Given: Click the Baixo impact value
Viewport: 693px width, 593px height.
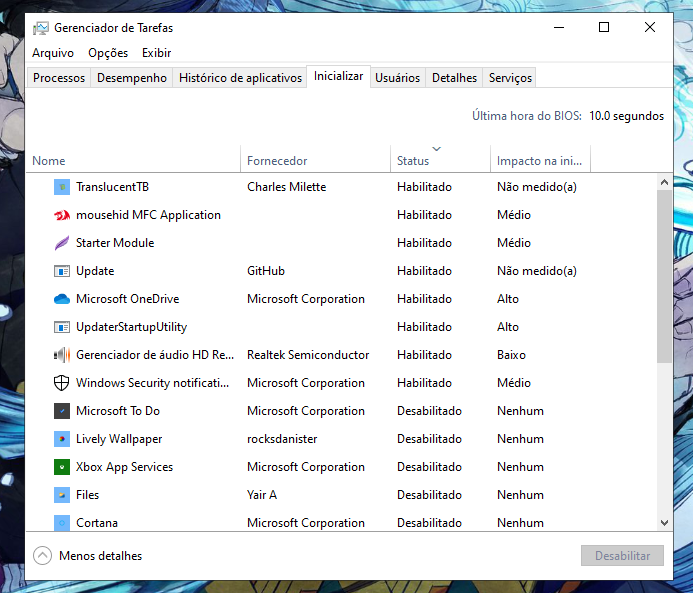Looking at the screenshot, I should (x=511, y=355).
